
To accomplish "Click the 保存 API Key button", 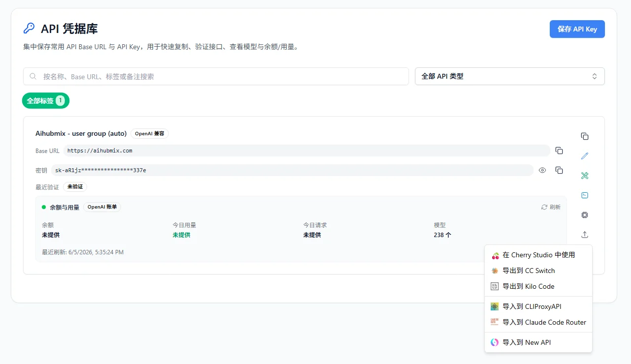I will tap(577, 29).
